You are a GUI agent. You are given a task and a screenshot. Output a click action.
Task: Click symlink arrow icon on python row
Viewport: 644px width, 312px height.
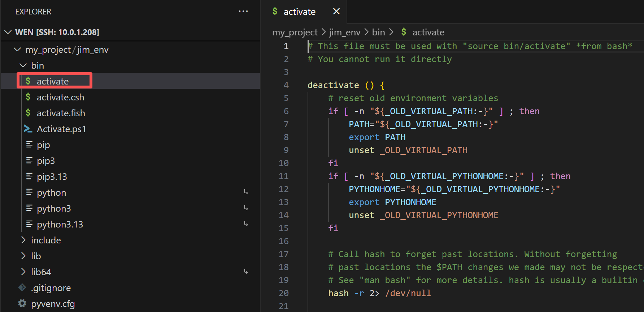pyautogui.click(x=246, y=192)
